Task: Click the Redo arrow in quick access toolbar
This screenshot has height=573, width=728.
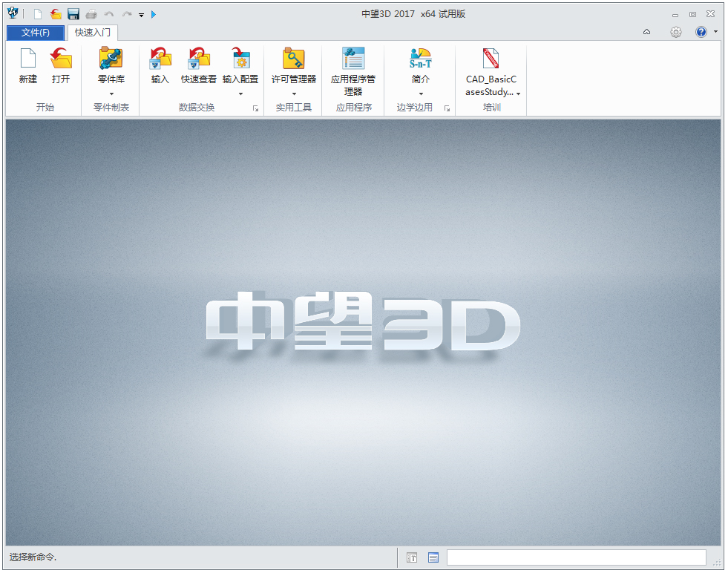Action: tap(127, 14)
